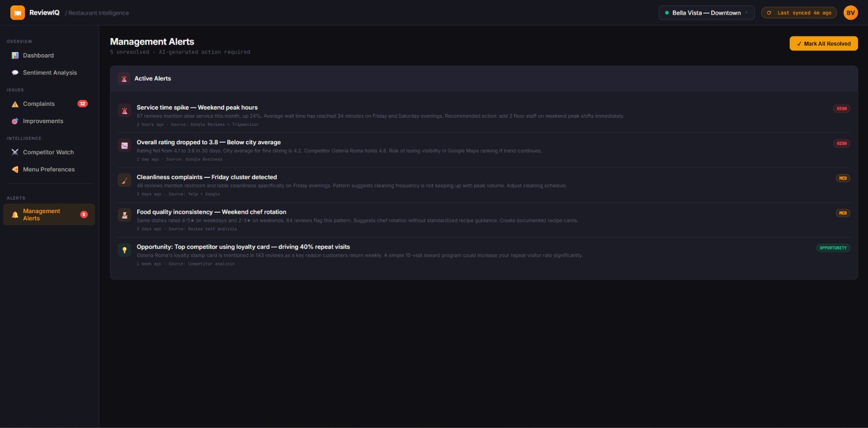Navigate to Improvements

49,121
